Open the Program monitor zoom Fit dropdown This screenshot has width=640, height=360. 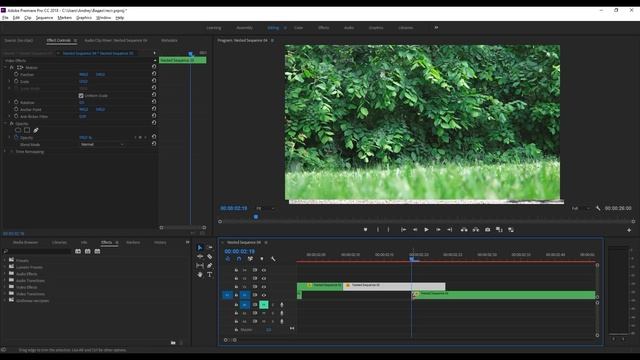click(265, 209)
